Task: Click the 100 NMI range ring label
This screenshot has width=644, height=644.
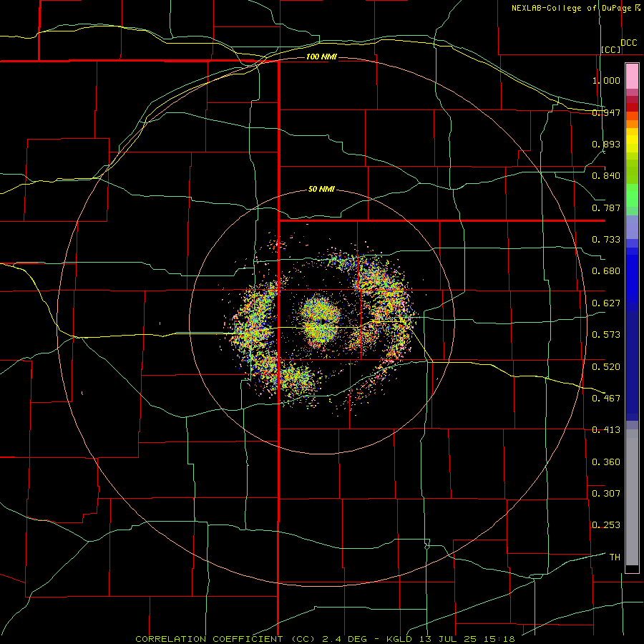Action: 321,57
